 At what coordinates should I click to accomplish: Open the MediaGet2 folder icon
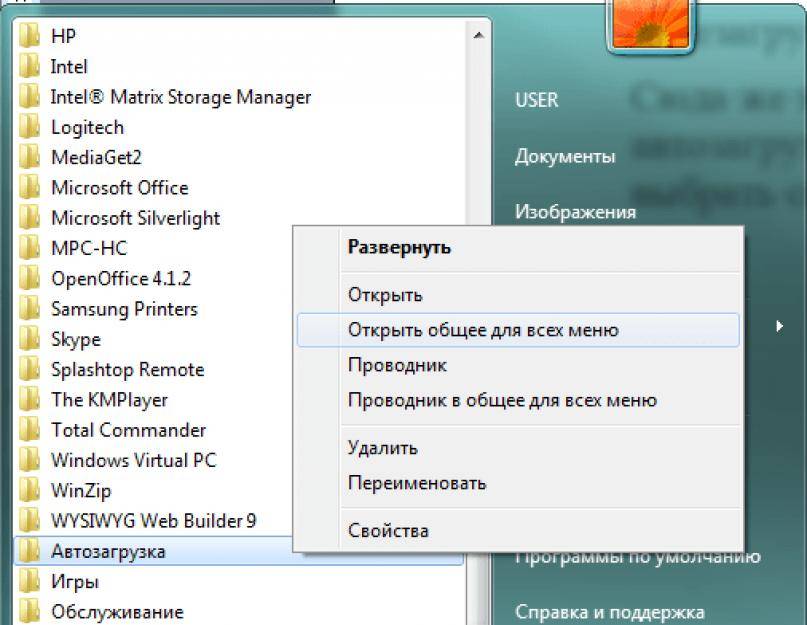29,157
